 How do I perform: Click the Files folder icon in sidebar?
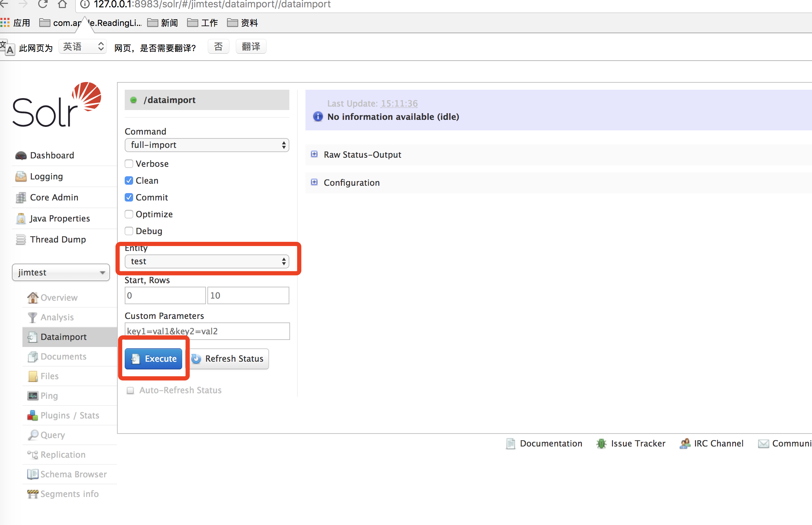33,376
